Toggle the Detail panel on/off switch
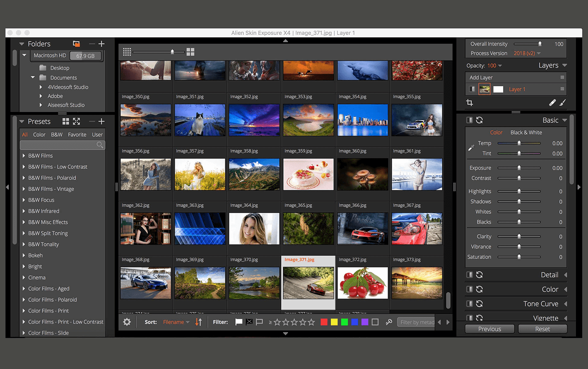The height and width of the screenshot is (369, 588). 470,275
